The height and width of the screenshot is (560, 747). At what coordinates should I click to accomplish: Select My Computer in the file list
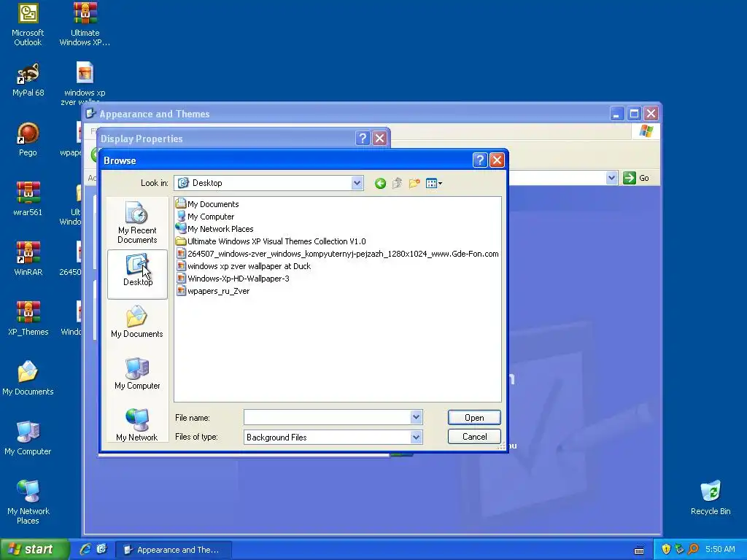(x=205, y=217)
